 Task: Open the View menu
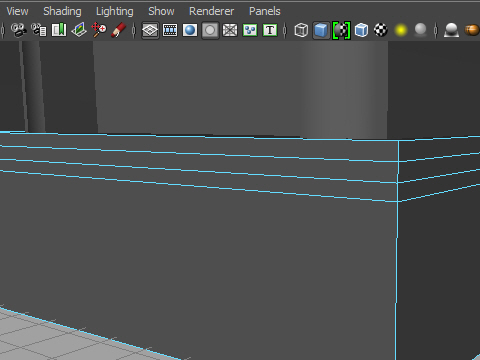click(17, 11)
